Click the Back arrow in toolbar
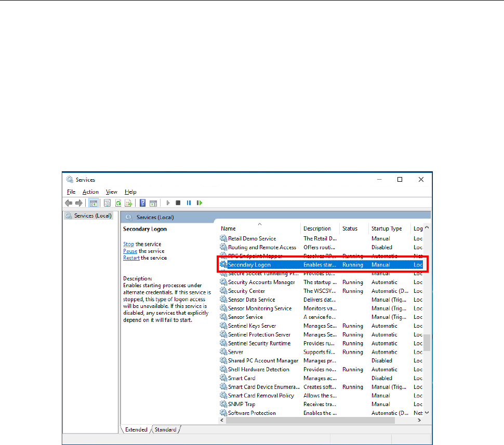Image resolution: width=504 pixels, height=445 pixels. tap(68, 203)
